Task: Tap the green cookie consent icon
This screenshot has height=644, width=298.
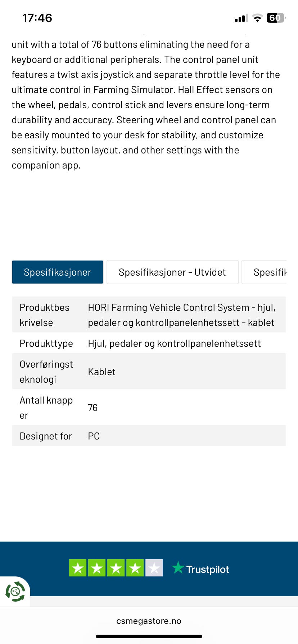Action: tap(15, 592)
